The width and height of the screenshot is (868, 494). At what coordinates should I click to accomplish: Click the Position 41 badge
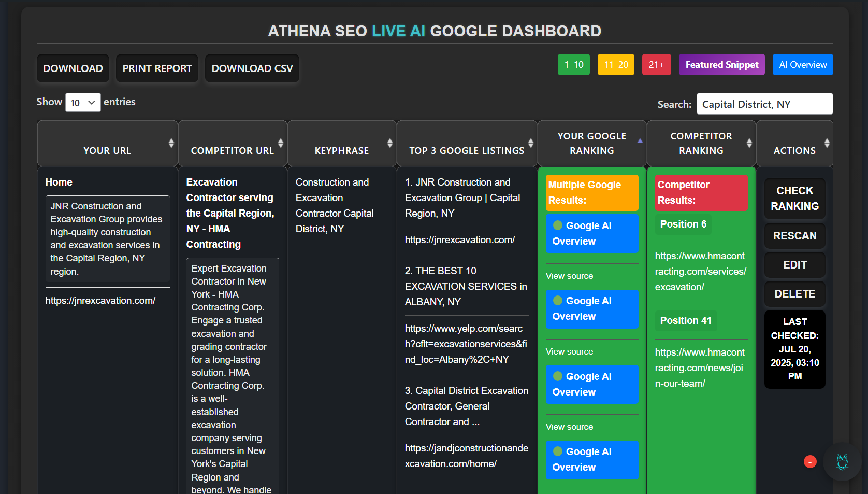pyautogui.click(x=686, y=321)
